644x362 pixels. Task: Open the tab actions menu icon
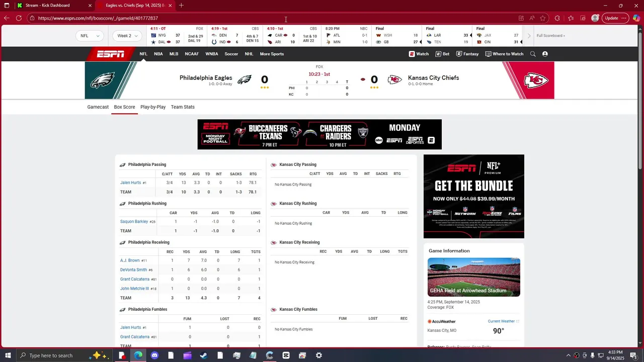[x=7, y=6]
